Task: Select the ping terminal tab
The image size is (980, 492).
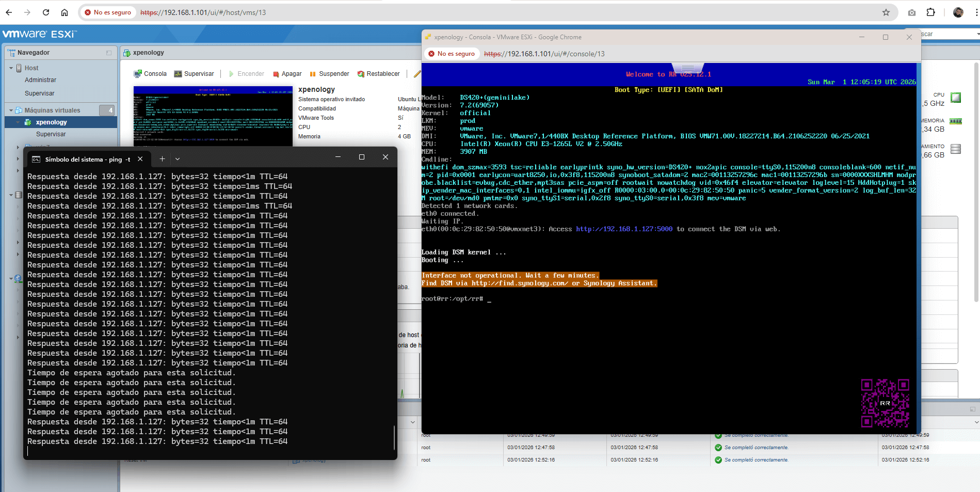Action: (x=87, y=159)
